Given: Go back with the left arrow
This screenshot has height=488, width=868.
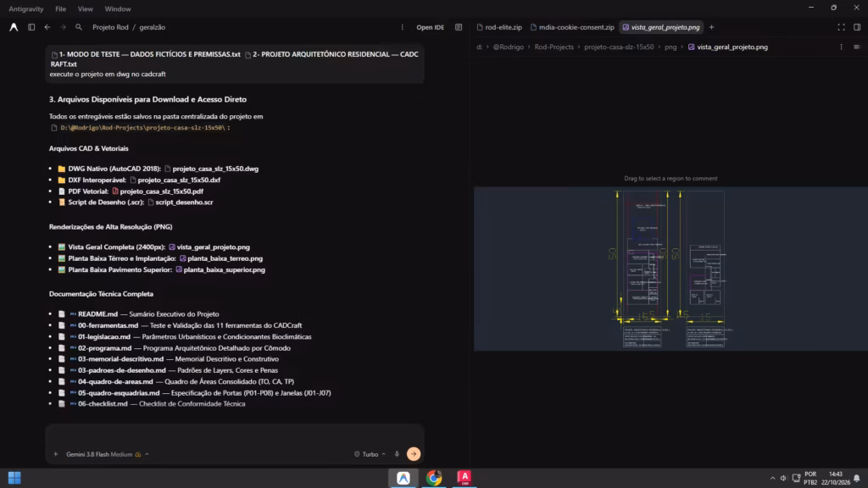Looking at the screenshot, I should [47, 27].
